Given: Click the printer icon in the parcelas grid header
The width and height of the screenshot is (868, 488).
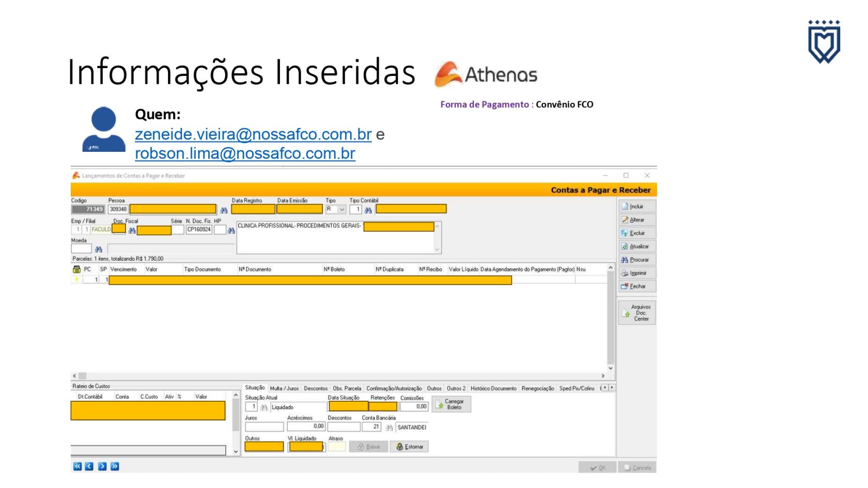Looking at the screenshot, I should pyautogui.click(x=76, y=270).
